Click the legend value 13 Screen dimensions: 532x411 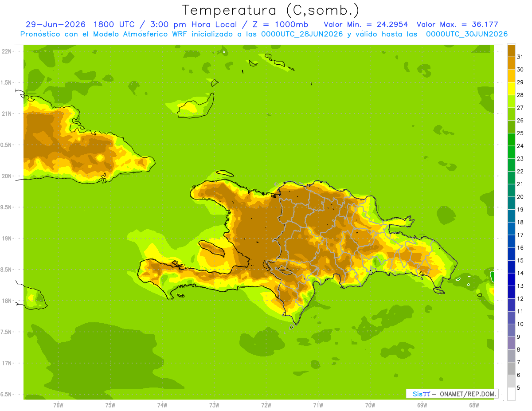[520, 286]
